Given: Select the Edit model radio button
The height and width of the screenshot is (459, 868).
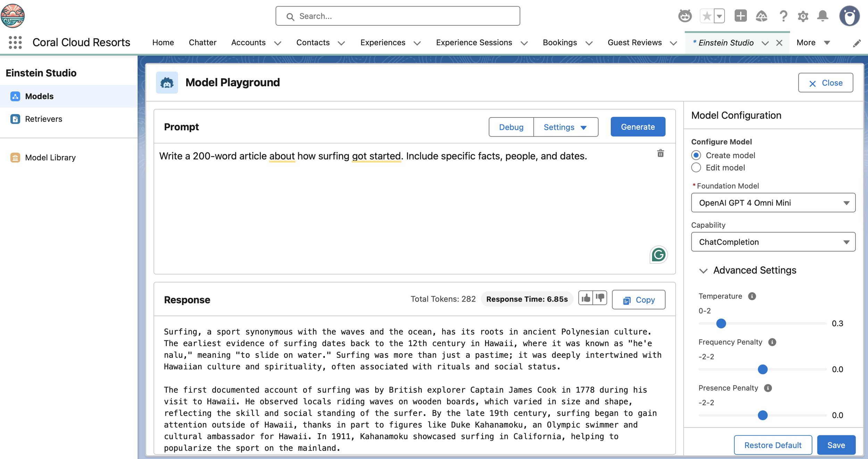Looking at the screenshot, I should 696,167.
